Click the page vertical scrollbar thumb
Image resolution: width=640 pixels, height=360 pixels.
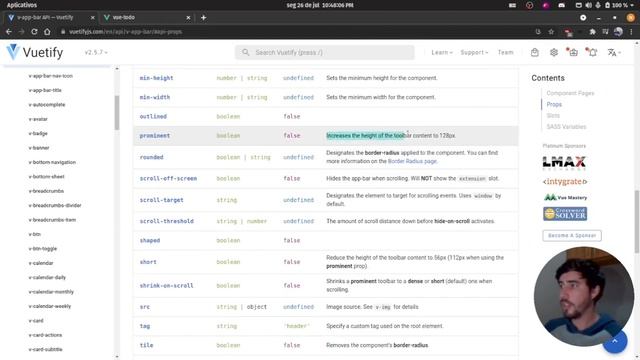point(637,222)
